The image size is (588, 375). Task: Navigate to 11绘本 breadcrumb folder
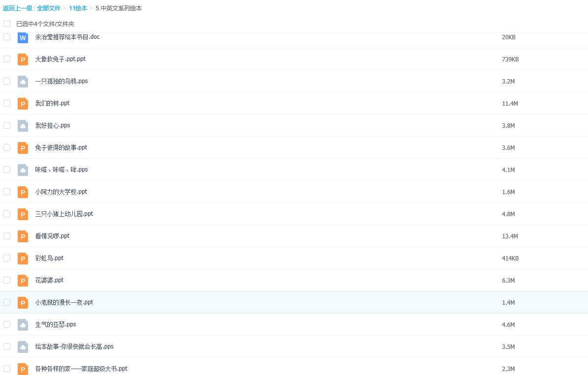point(78,8)
